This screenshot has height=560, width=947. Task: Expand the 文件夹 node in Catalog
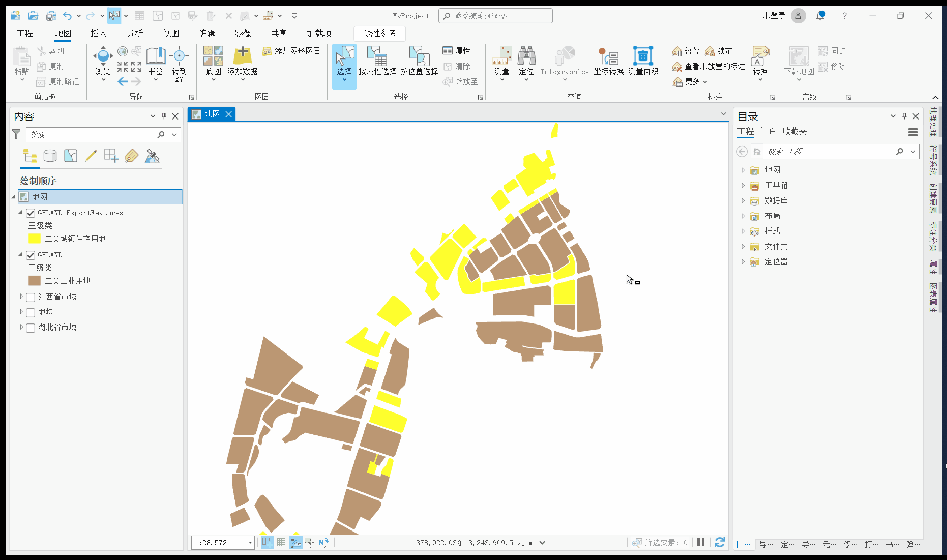(x=743, y=247)
